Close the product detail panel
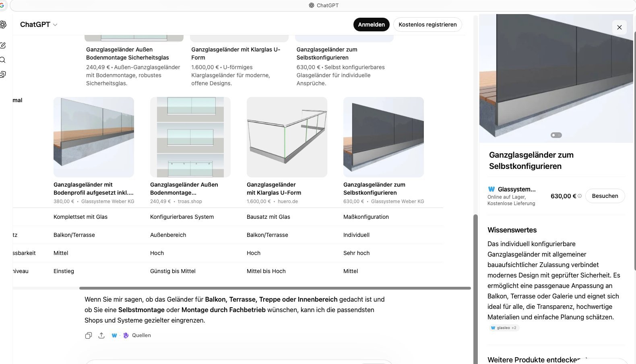The width and height of the screenshot is (636, 364). [x=619, y=27]
